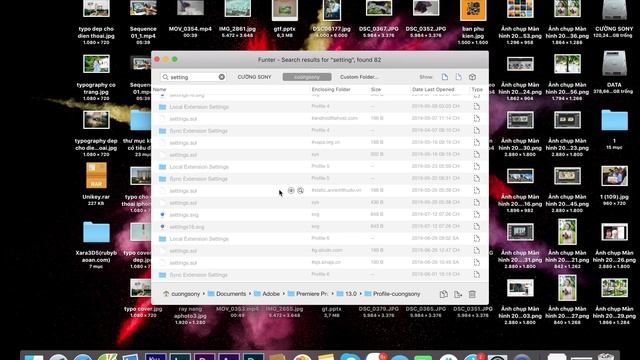This screenshot has width=640, height=360.
Task: Click type icon for settings.svg row
Action: tap(477, 214)
